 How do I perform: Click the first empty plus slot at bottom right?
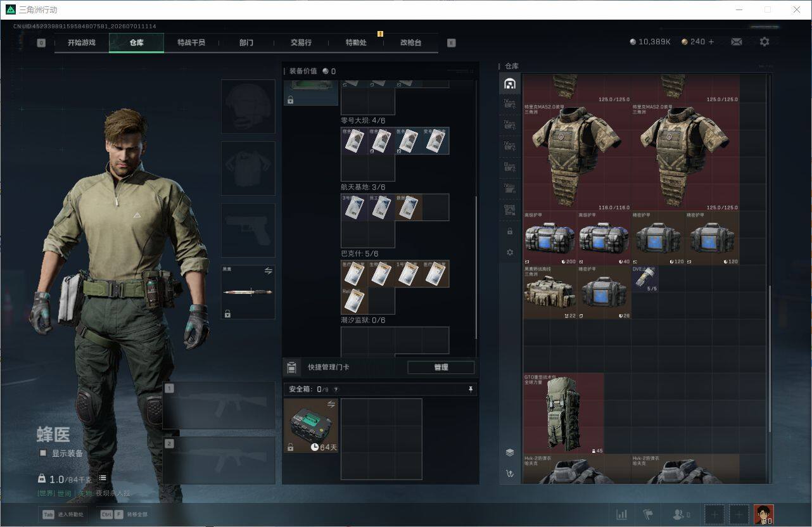(714, 514)
